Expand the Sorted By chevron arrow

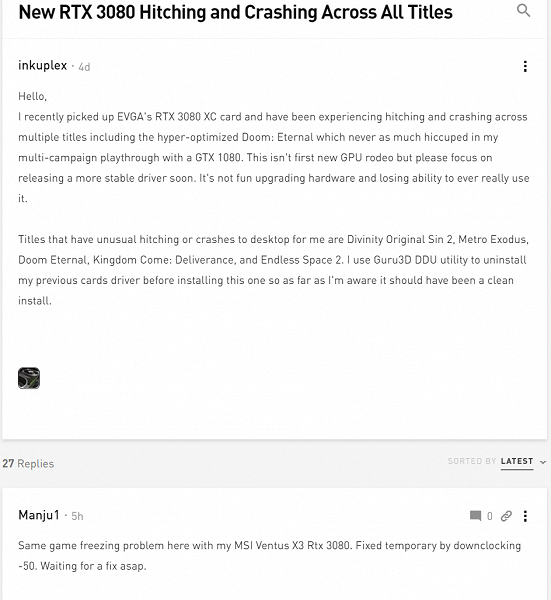[x=543, y=462]
